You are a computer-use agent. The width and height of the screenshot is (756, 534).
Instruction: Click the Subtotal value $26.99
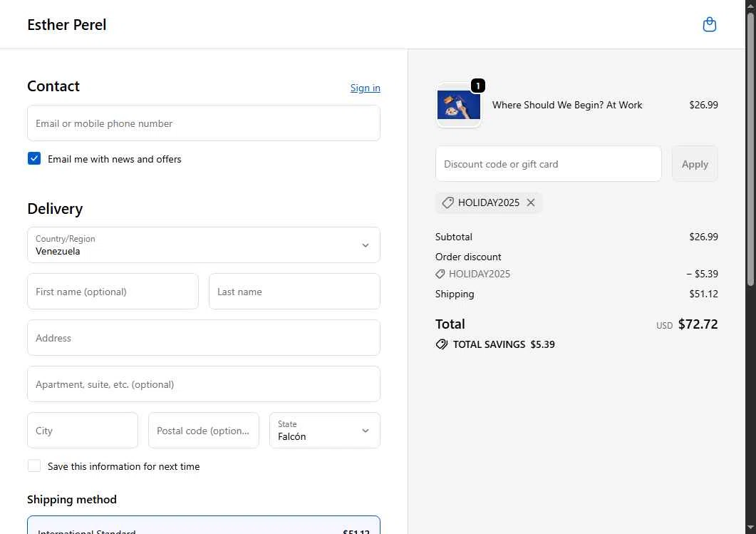pos(703,237)
